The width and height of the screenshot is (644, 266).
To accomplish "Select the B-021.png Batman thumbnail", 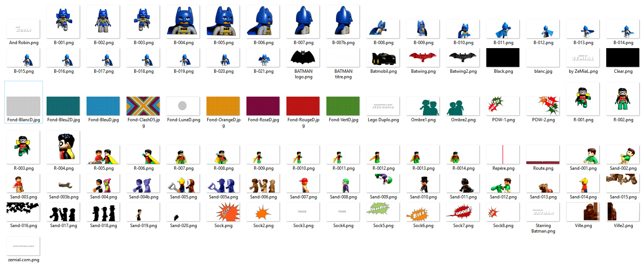I will point(263,58).
